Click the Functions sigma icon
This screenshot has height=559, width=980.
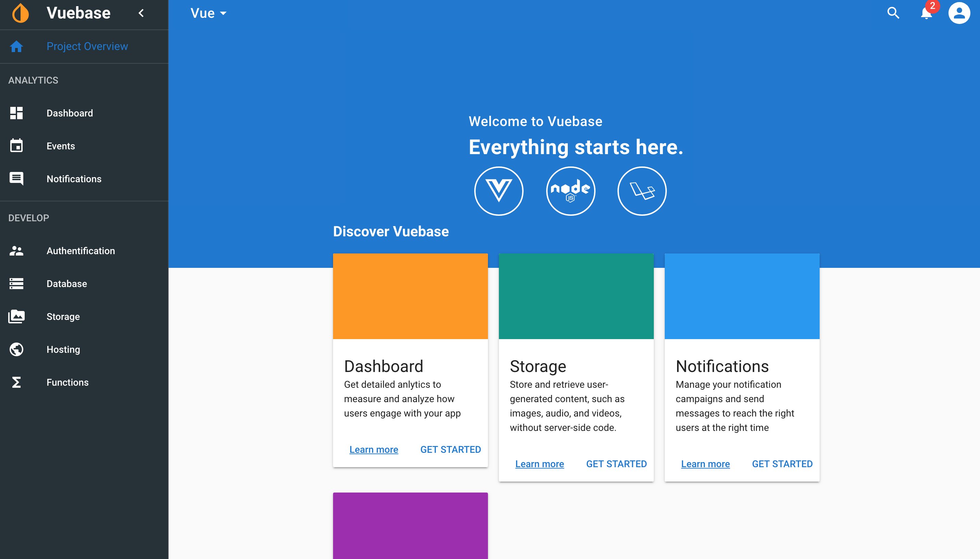point(16,382)
